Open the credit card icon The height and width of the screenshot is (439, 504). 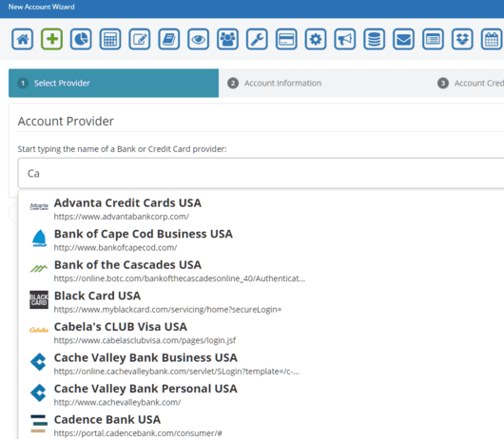(x=286, y=39)
